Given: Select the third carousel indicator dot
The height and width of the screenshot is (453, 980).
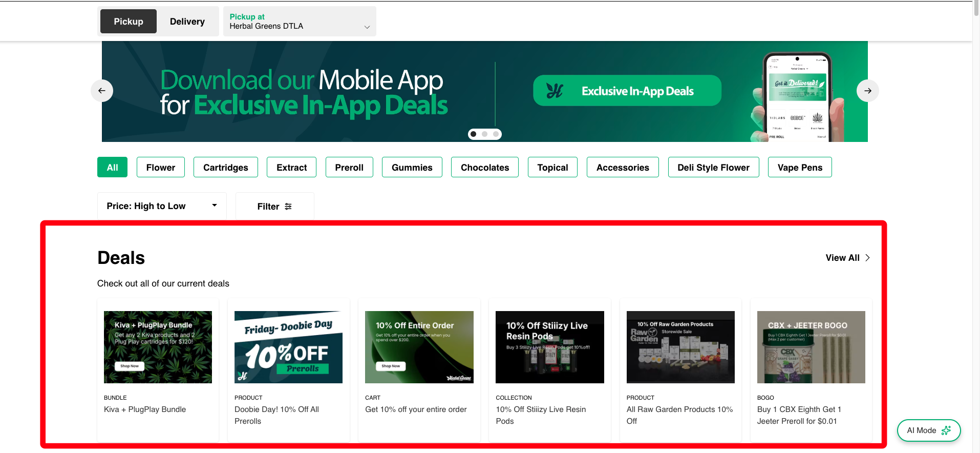Looking at the screenshot, I should tap(496, 134).
